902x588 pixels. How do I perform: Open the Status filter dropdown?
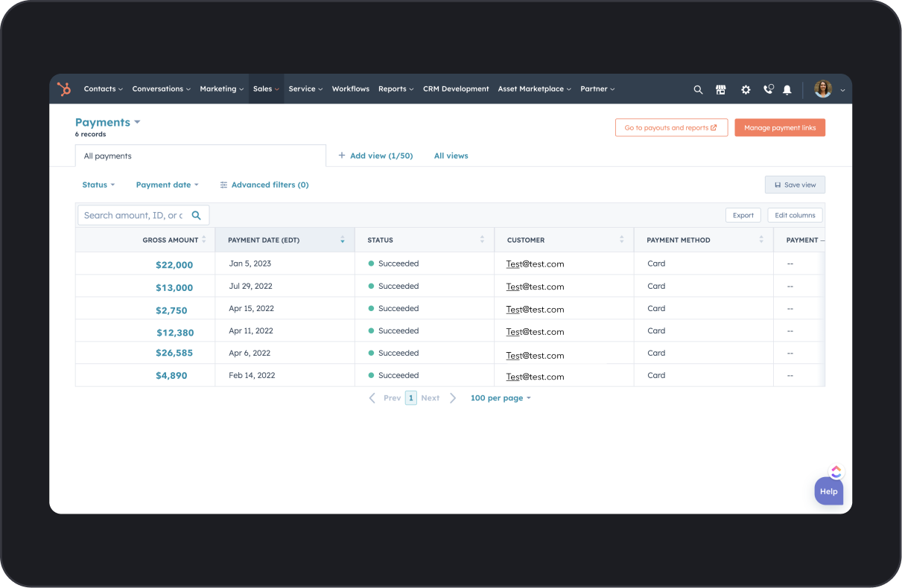[98, 185]
